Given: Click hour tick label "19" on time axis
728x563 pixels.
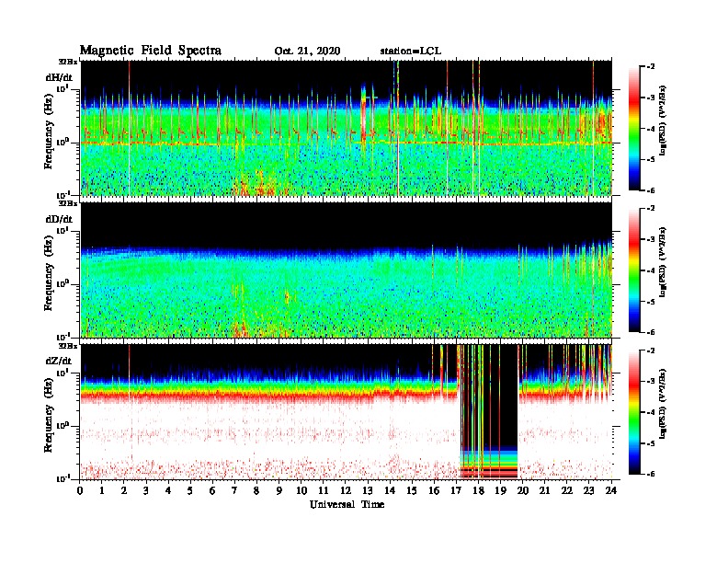Looking at the screenshot, I should click(x=500, y=490).
